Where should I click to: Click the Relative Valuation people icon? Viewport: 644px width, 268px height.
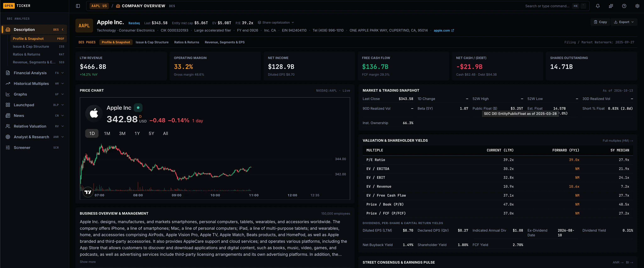click(x=8, y=126)
